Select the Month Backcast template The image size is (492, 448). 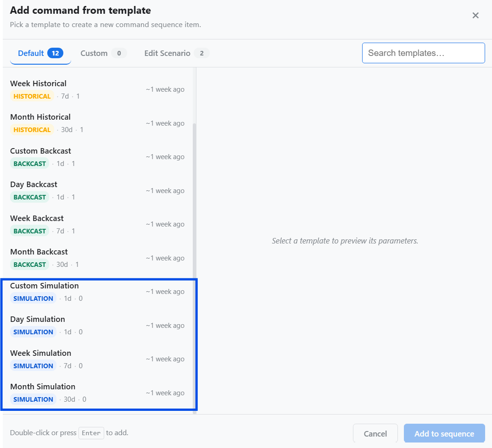click(x=98, y=258)
